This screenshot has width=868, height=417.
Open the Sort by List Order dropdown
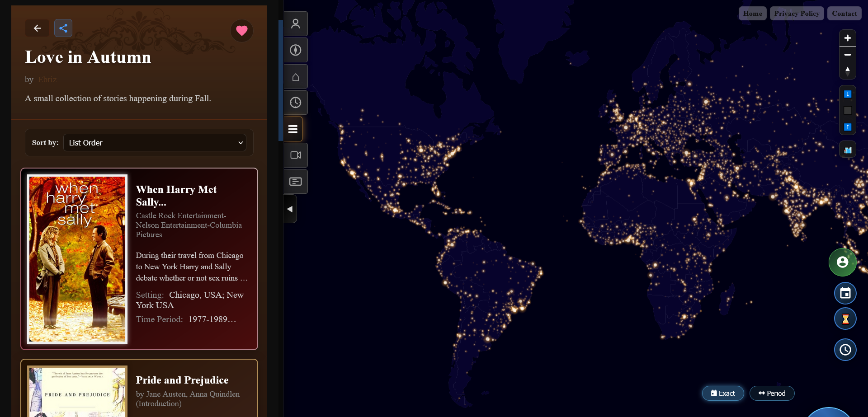[x=155, y=143]
